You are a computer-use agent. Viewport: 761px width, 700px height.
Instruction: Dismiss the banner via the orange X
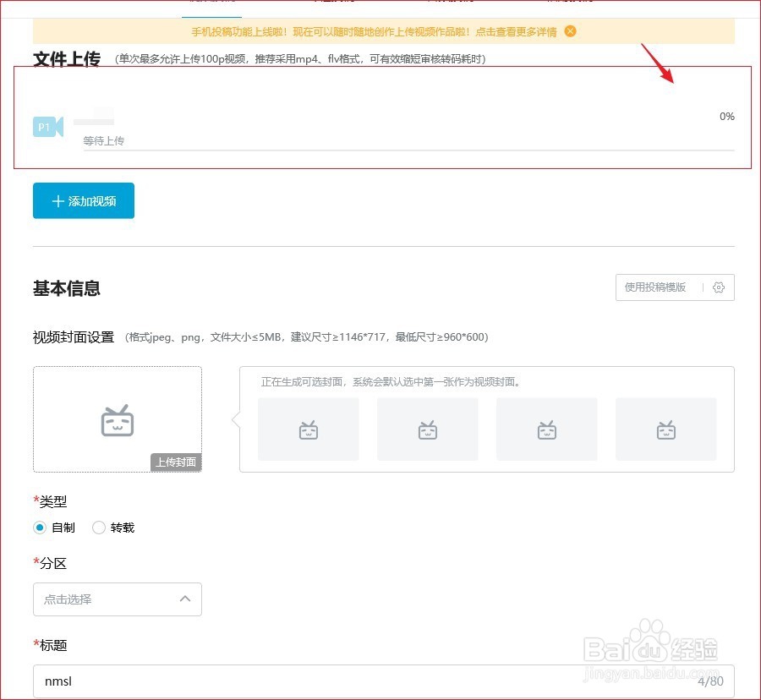click(x=569, y=32)
